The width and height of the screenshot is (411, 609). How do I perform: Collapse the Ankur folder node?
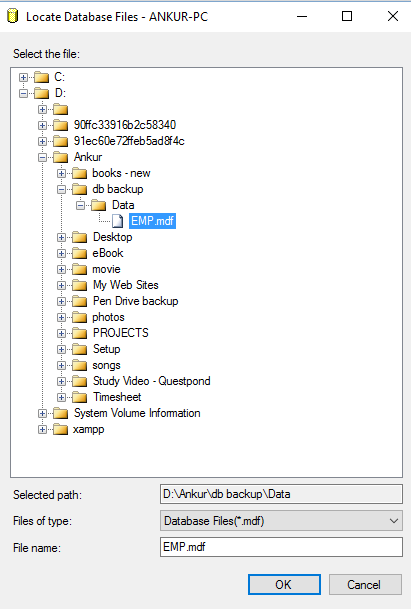pos(42,157)
